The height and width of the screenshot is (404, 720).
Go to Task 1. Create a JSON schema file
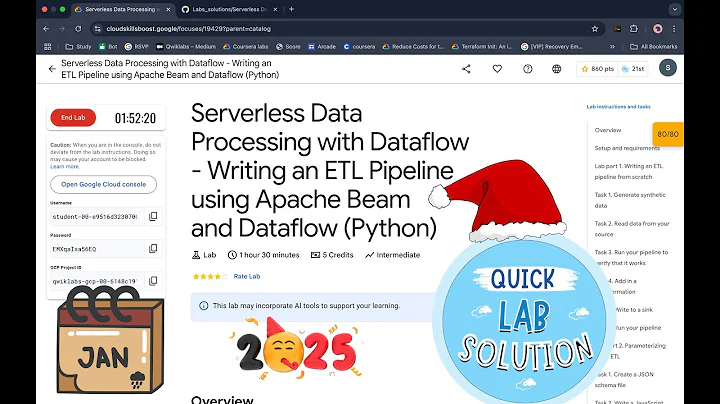click(624, 380)
